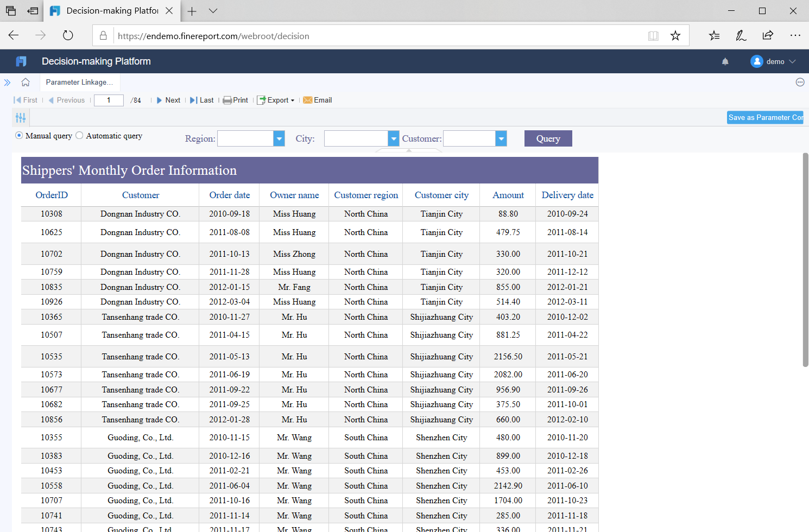Click the FineReport logo in the header
Screen dimensions: 809x532
[21, 61]
